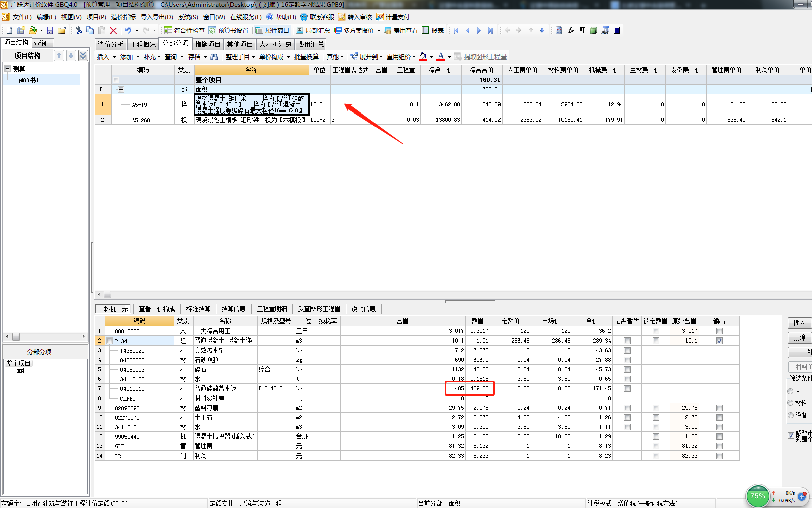812x508 pixels.
Task: Click the green cube icon
Action: (594, 31)
